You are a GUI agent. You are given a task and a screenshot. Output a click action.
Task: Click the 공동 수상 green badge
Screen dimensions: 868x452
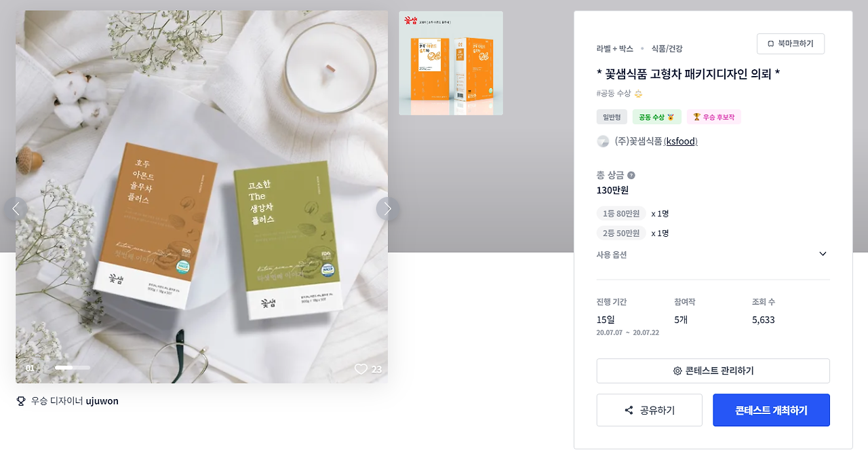657,117
